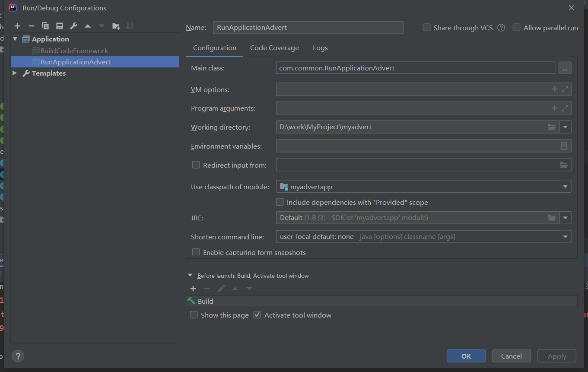Move configuration down in the list toolbar
Viewport: 588px width, 372px height.
point(102,26)
